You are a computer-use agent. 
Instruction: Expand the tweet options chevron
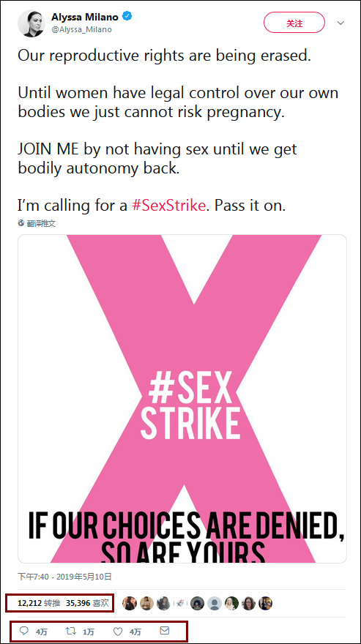(340, 23)
